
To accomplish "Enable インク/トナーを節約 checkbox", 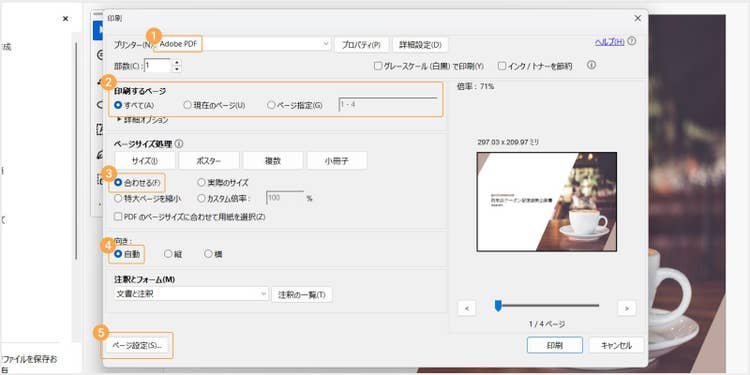I will point(502,66).
